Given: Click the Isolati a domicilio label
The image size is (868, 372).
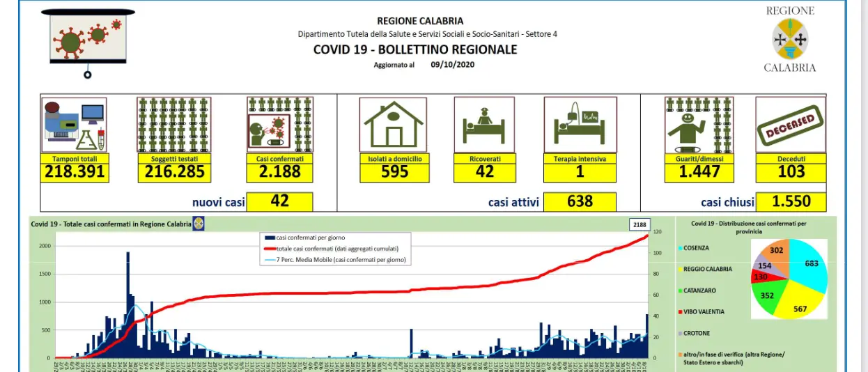Looking at the screenshot, I should click(x=394, y=158).
